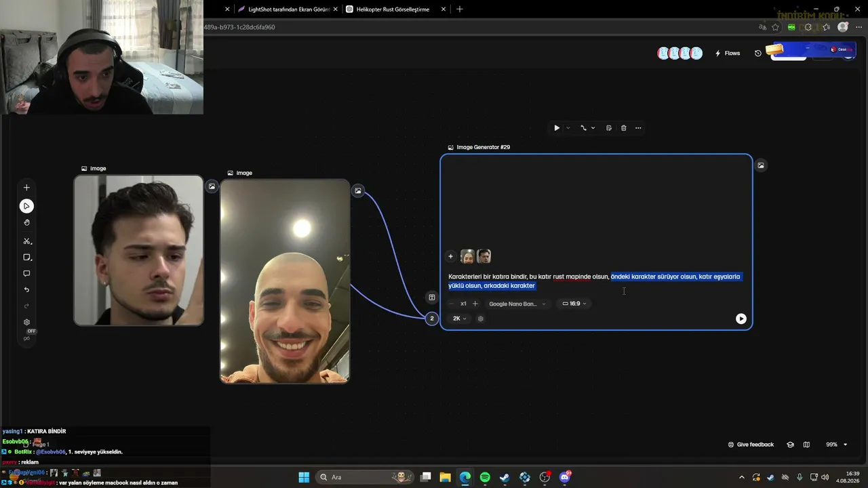Undo the last canvas action
Viewport: 868px width, 488px height.
(26, 290)
